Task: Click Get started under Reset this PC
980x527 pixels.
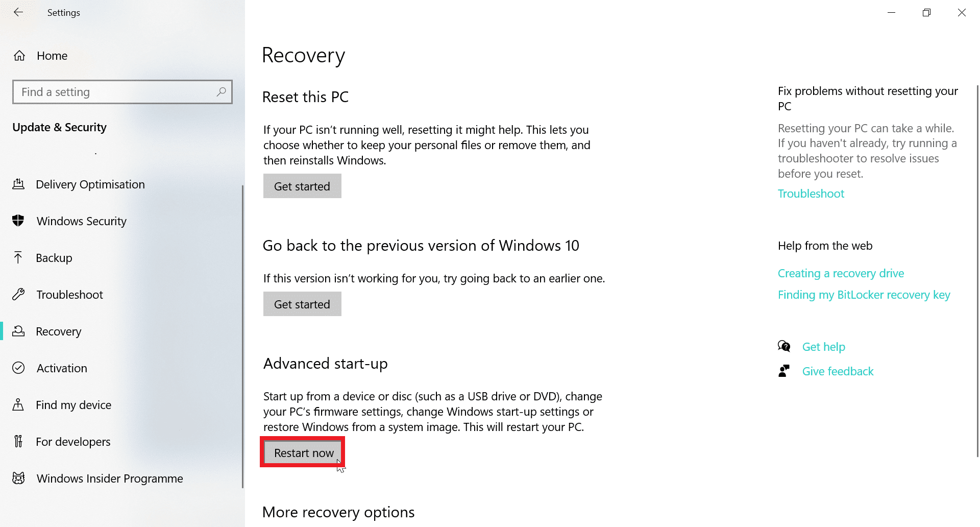Action: pos(302,186)
